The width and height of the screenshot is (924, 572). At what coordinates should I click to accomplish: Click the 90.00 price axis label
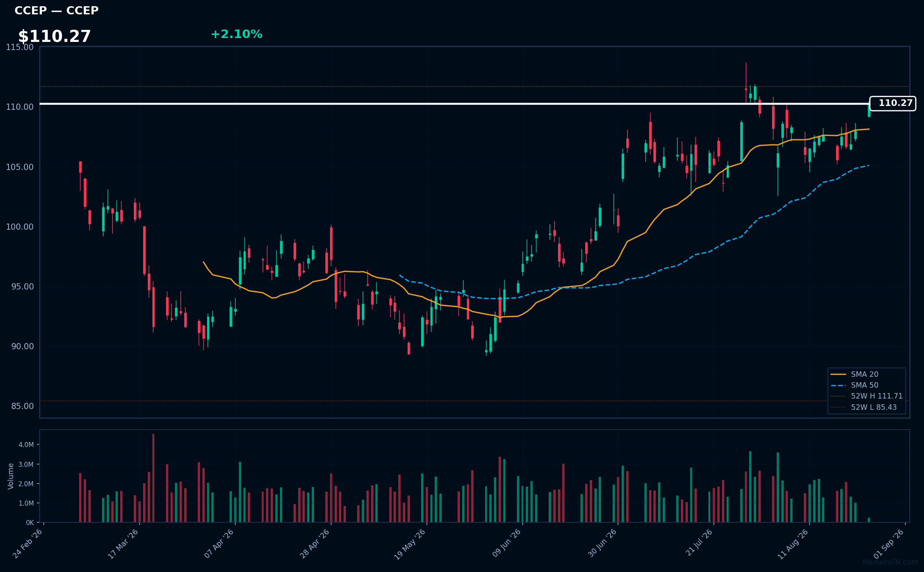click(22, 347)
